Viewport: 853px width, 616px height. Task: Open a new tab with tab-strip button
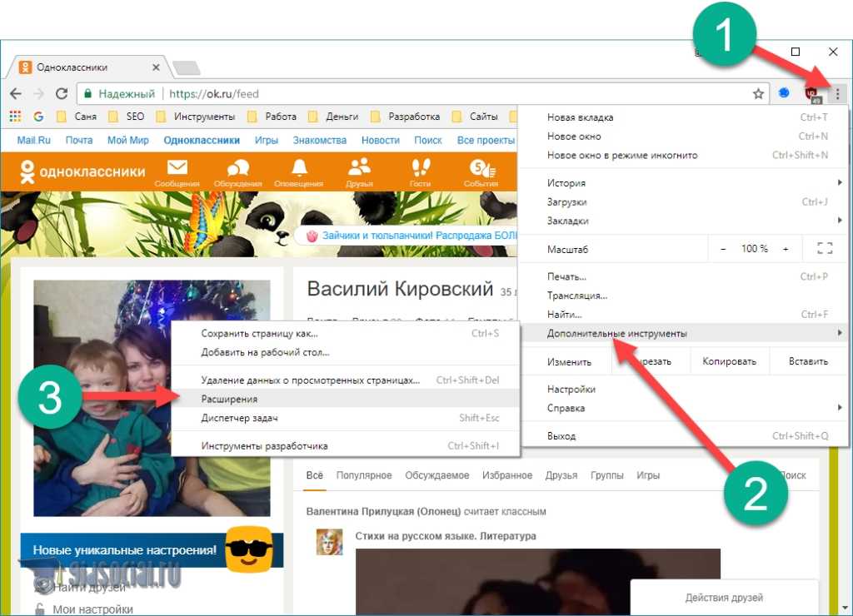(186, 68)
